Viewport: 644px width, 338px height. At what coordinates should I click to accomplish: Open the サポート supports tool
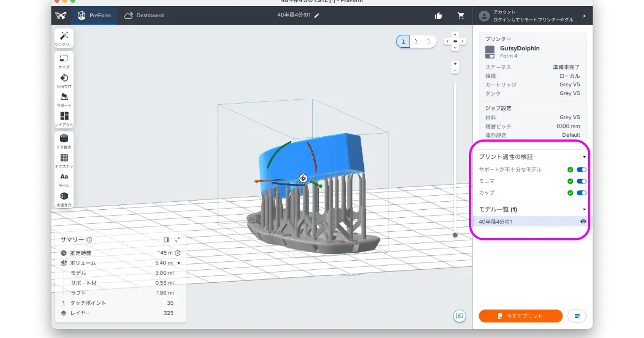64,100
